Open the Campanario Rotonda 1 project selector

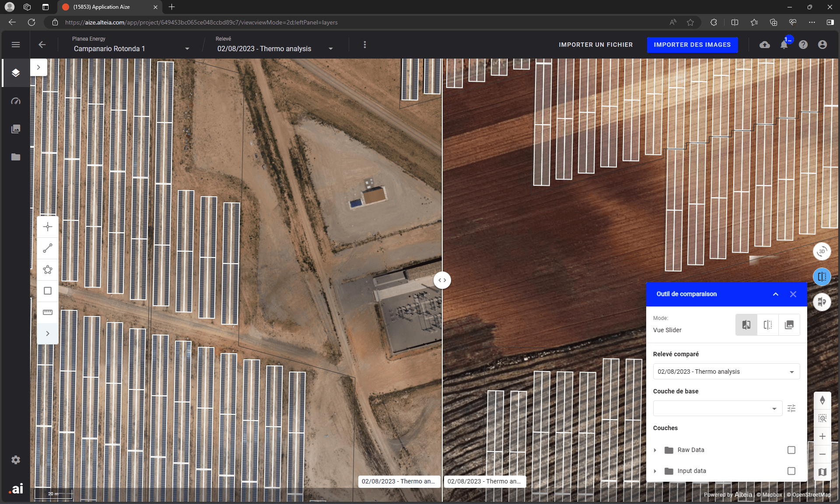[x=187, y=49]
